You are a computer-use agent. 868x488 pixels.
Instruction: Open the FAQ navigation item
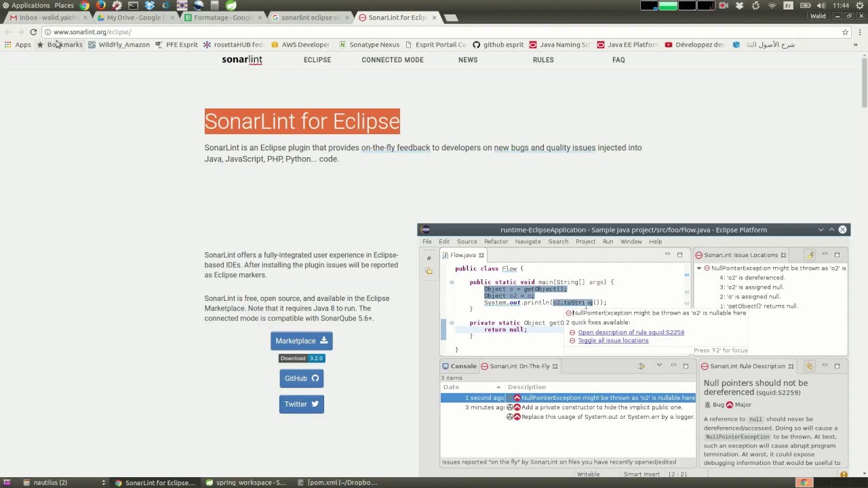tap(618, 60)
